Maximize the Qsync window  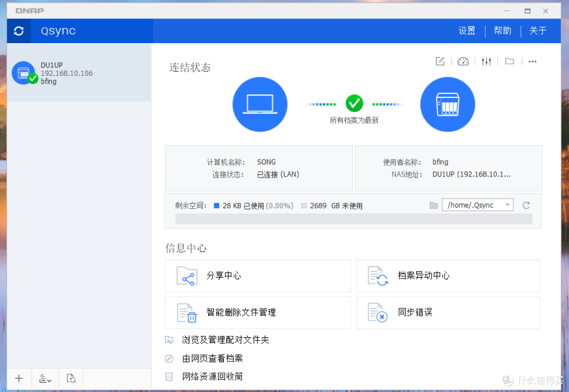pos(527,11)
